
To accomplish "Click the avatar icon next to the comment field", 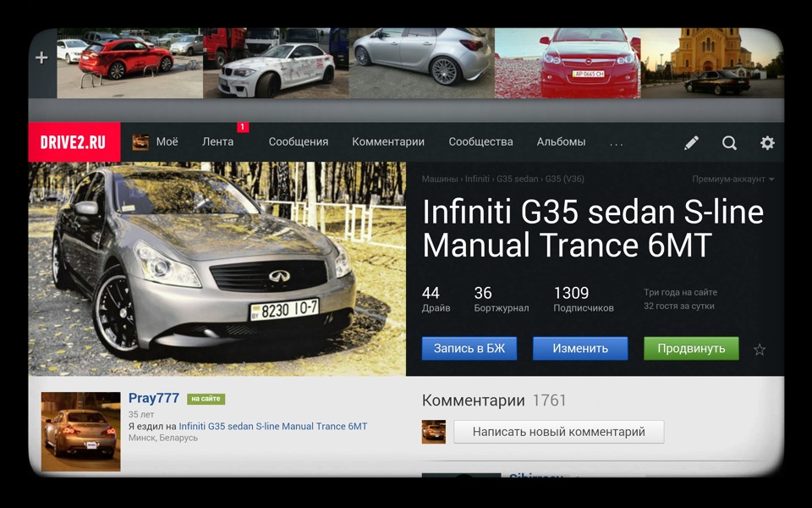I will tap(433, 431).
